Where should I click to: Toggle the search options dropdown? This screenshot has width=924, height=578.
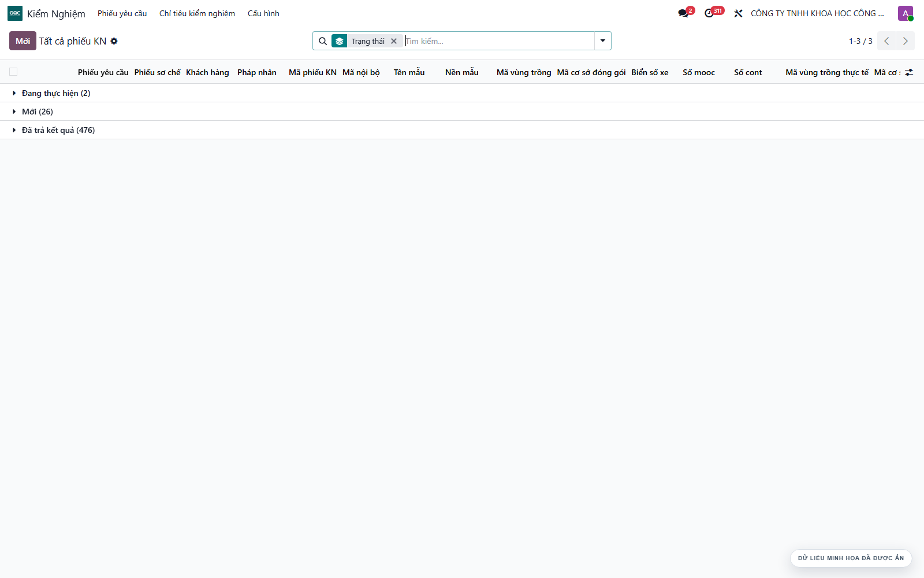pyautogui.click(x=603, y=41)
